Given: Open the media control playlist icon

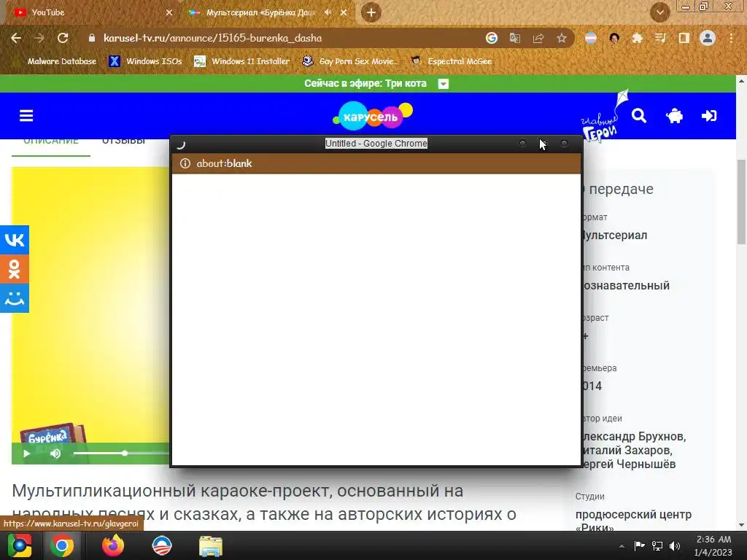Looking at the screenshot, I should [660, 38].
